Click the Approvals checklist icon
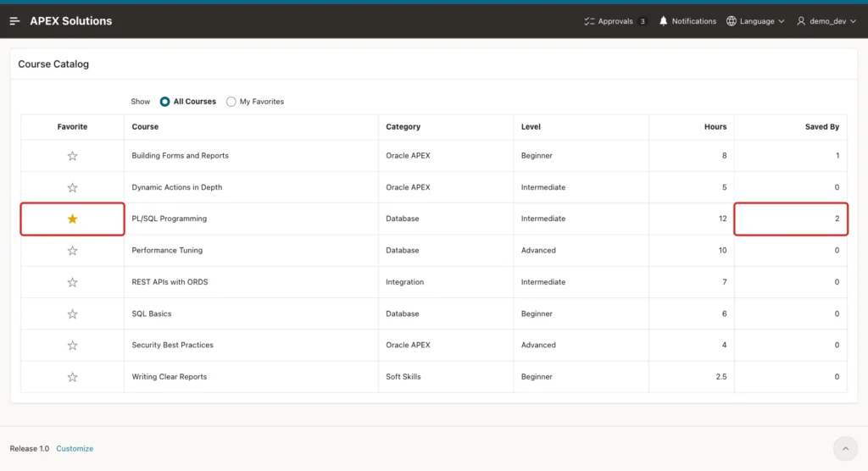 [x=589, y=21]
